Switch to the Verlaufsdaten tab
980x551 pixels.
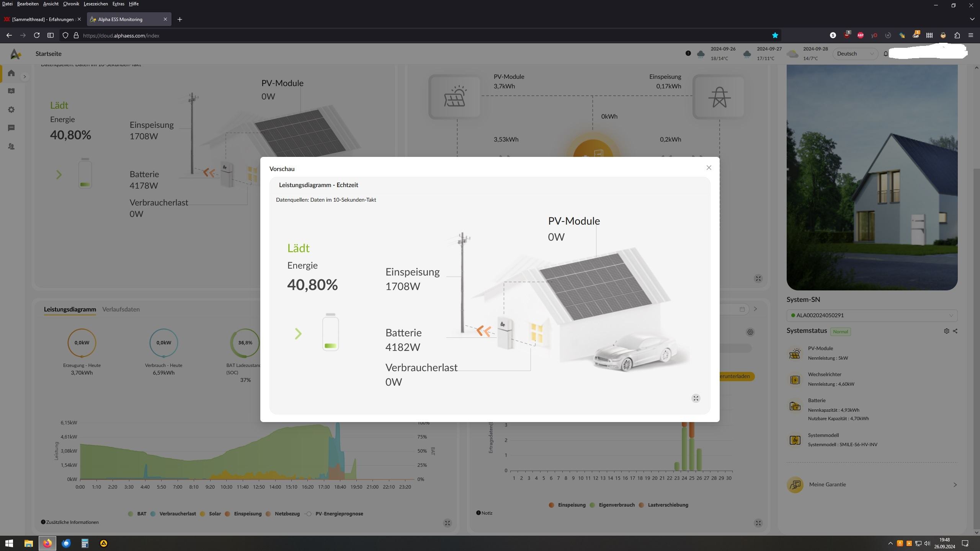pos(121,309)
